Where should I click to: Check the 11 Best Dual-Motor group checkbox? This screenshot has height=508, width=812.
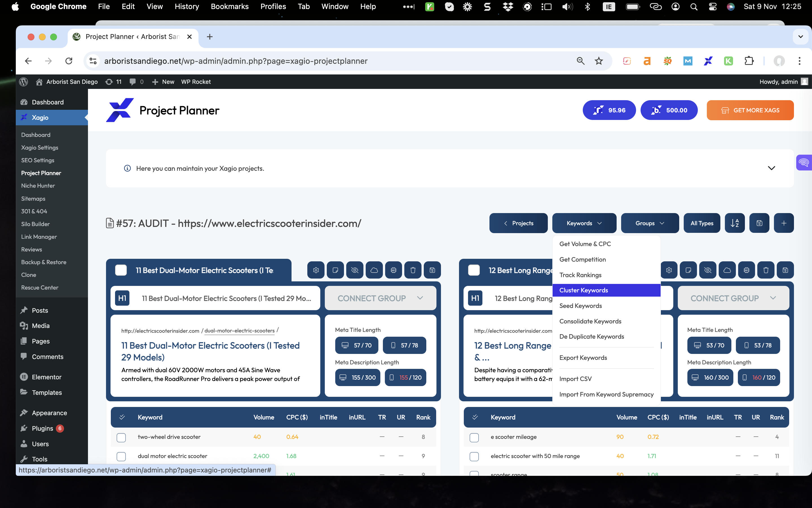121,270
